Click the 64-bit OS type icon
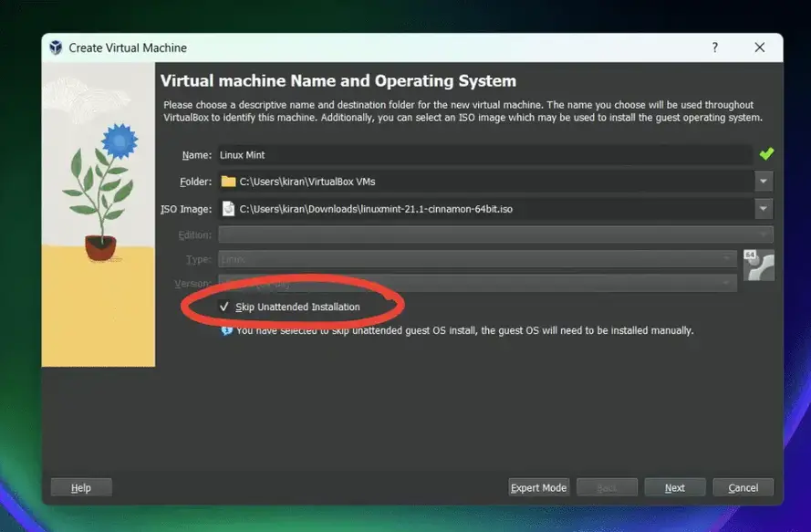The image size is (811, 532). [x=759, y=265]
